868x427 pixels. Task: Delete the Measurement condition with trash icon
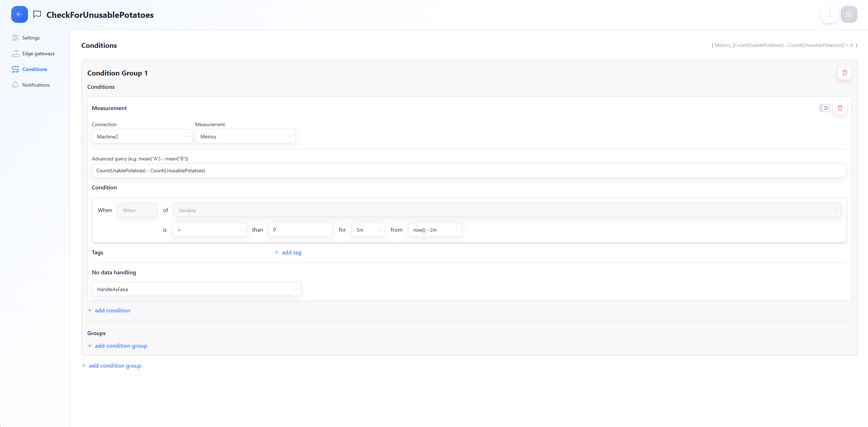[840, 108]
